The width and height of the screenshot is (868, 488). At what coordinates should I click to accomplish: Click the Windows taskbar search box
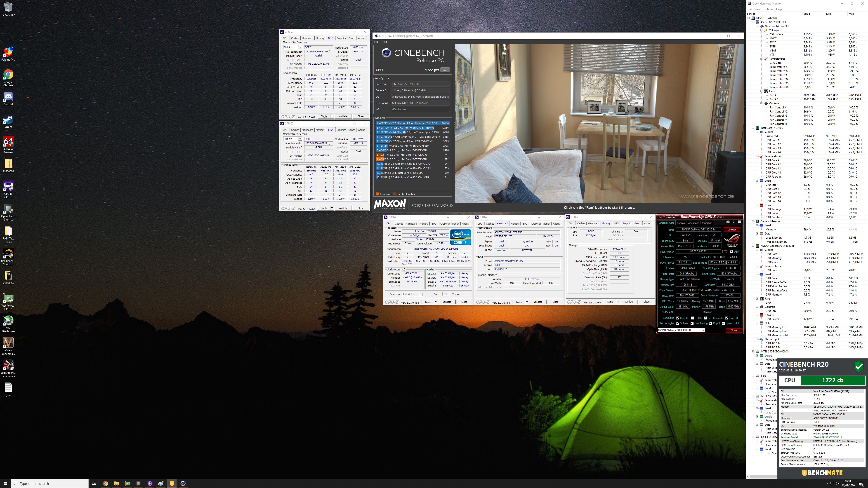click(x=50, y=483)
